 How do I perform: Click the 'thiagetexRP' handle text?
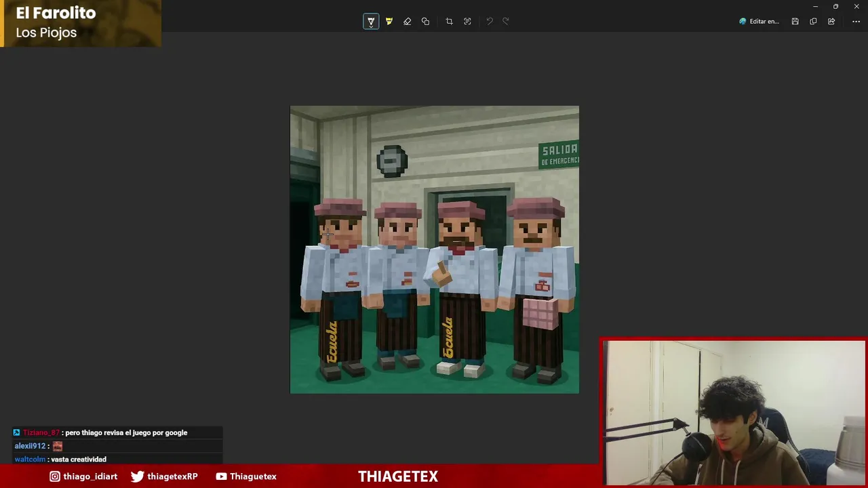tap(172, 476)
